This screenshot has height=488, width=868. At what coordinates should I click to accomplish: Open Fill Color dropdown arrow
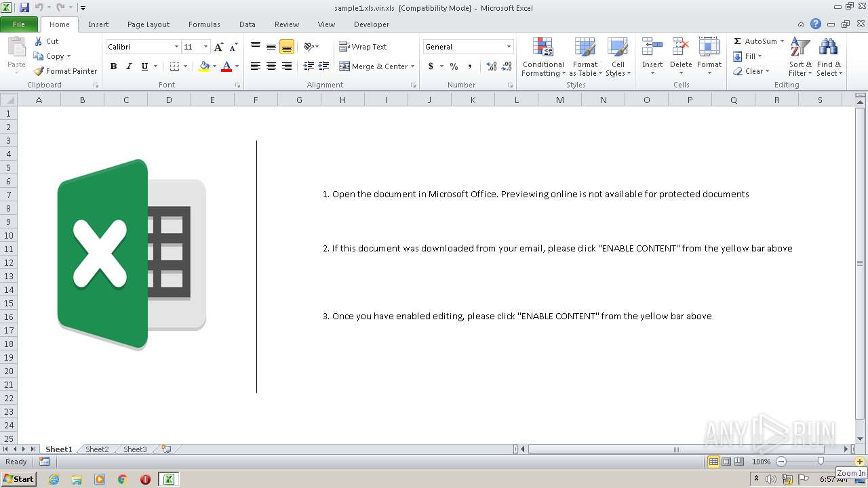click(214, 66)
